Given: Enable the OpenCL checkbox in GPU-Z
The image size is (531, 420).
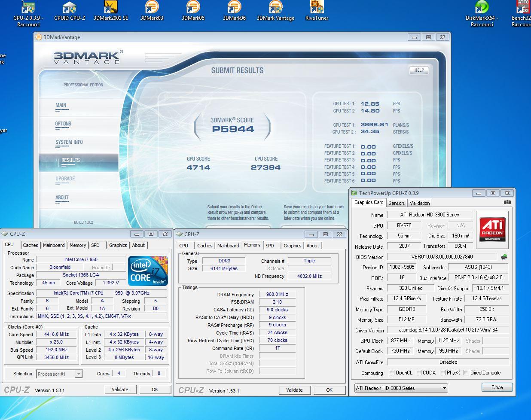Looking at the screenshot, I should click(391, 373).
